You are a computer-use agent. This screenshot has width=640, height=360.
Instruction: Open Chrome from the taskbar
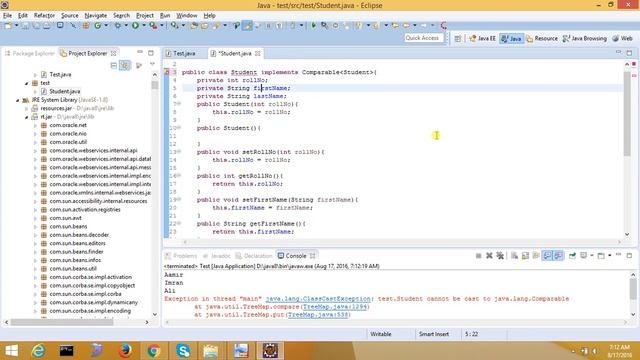tap(154, 351)
